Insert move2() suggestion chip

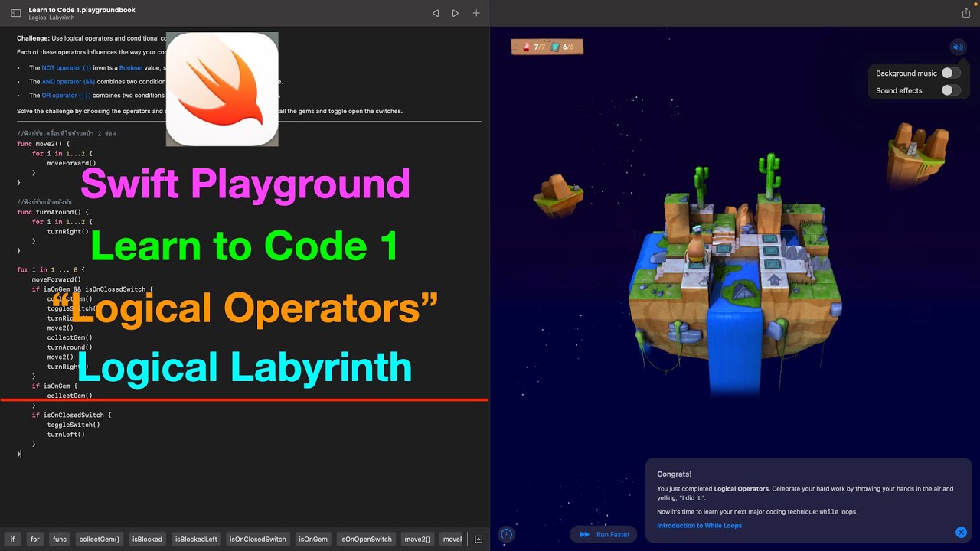coord(417,539)
